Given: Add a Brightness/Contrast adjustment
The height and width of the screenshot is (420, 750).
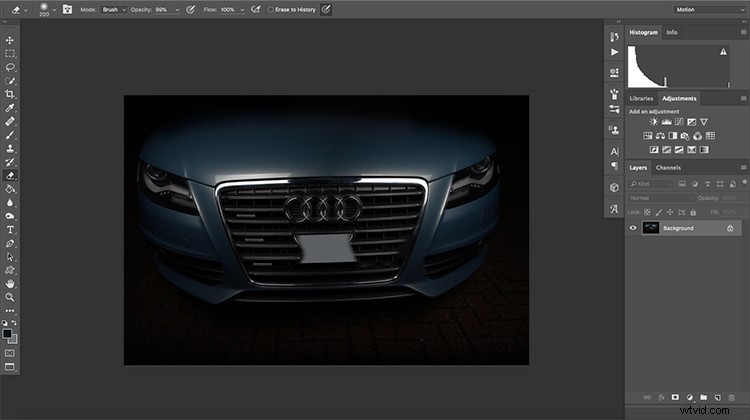Looking at the screenshot, I should (x=653, y=122).
